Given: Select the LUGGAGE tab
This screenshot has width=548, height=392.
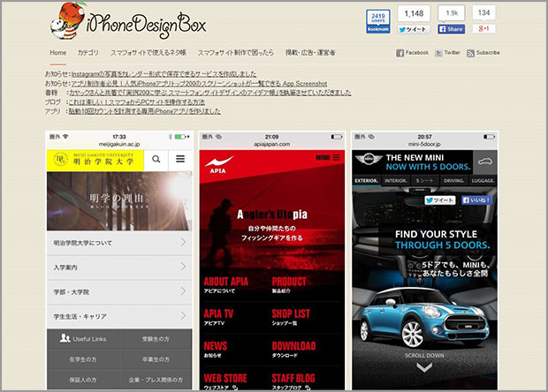Looking at the screenshot, I should [x=483, y=180].
